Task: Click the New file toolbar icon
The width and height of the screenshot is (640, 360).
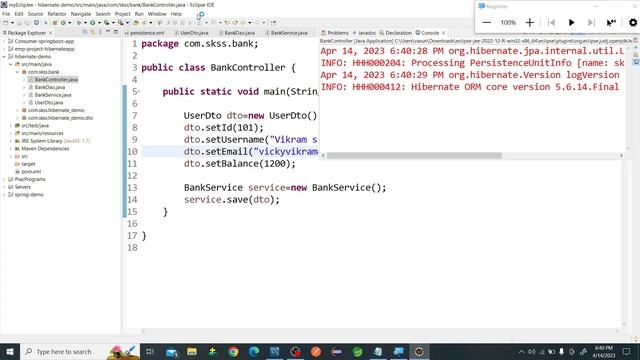Action: (6, 23)
